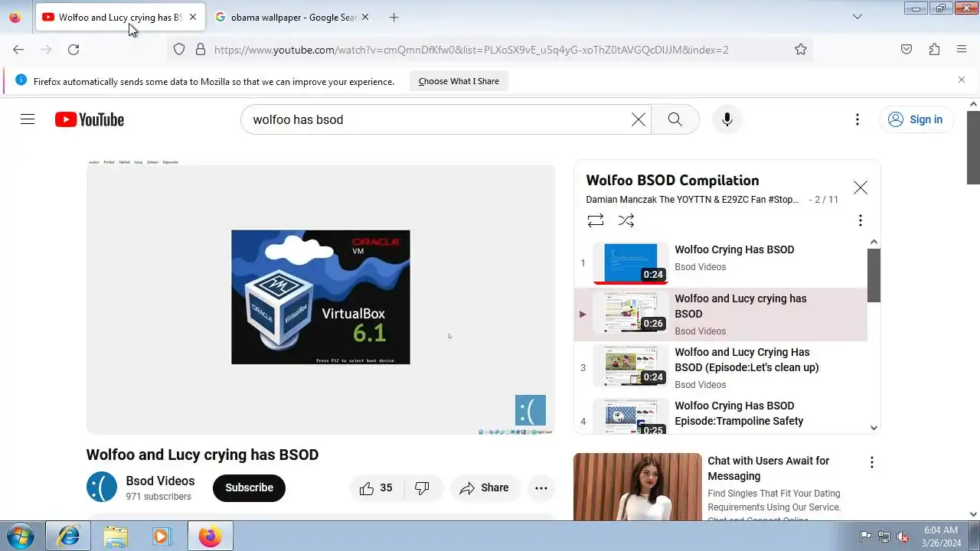Screen dimensions: 980x551
Task: Open Bsod Videos channel avatar
Action: pyautogui.click(x=102, y=487)
